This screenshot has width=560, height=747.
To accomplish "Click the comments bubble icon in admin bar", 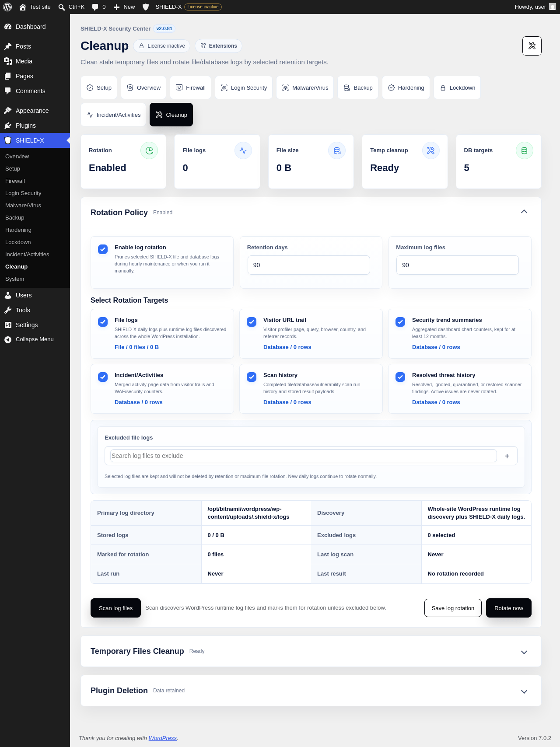I will pyautogui.click(x=95, y=7).
